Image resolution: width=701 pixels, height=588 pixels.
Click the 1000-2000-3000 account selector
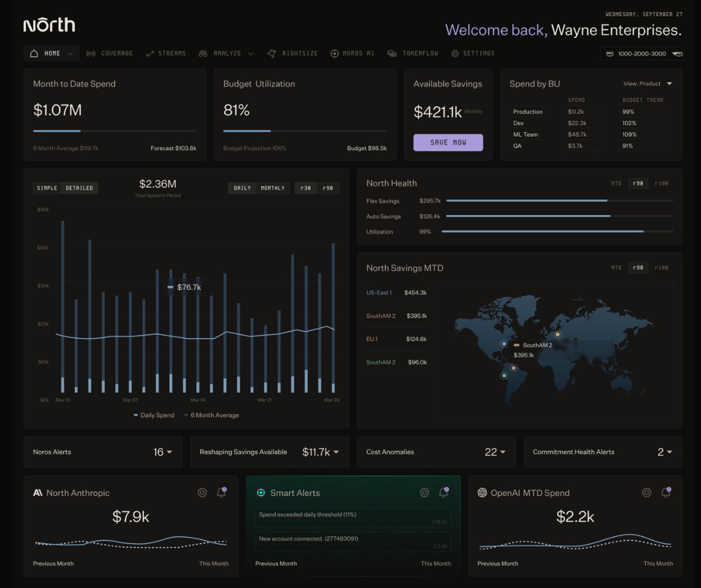point(642,53)
